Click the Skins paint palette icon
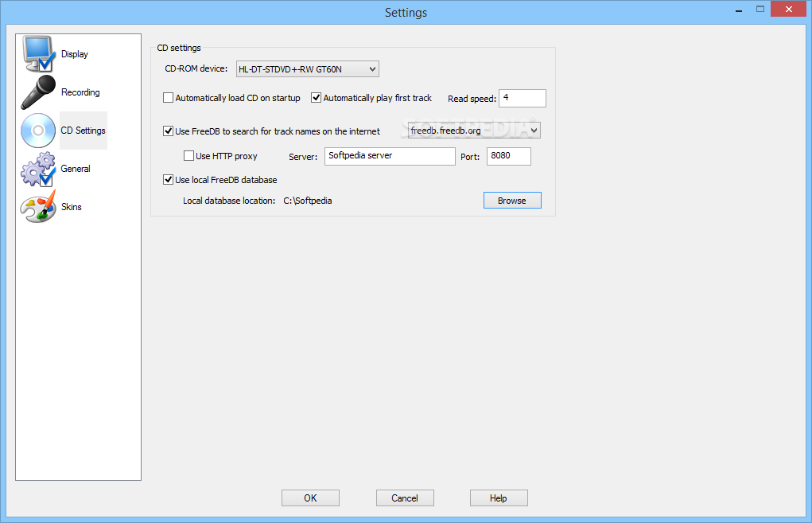812x523 pixels. click(38, 207)
